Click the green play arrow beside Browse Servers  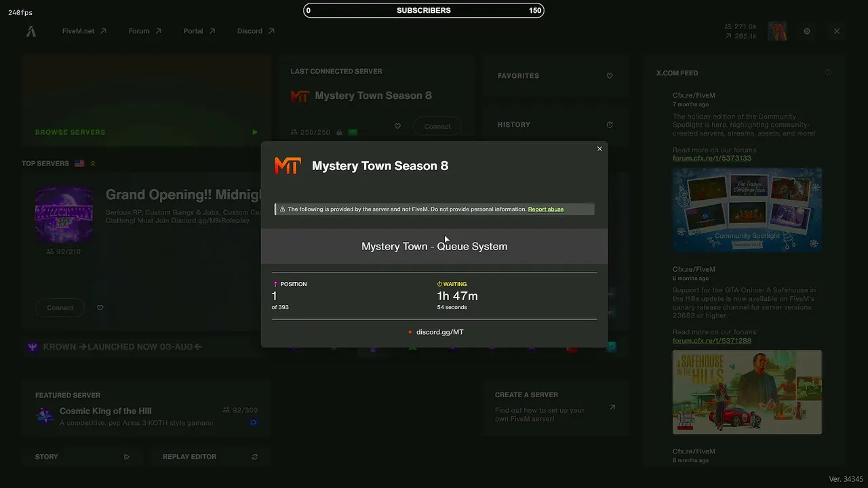255,132
